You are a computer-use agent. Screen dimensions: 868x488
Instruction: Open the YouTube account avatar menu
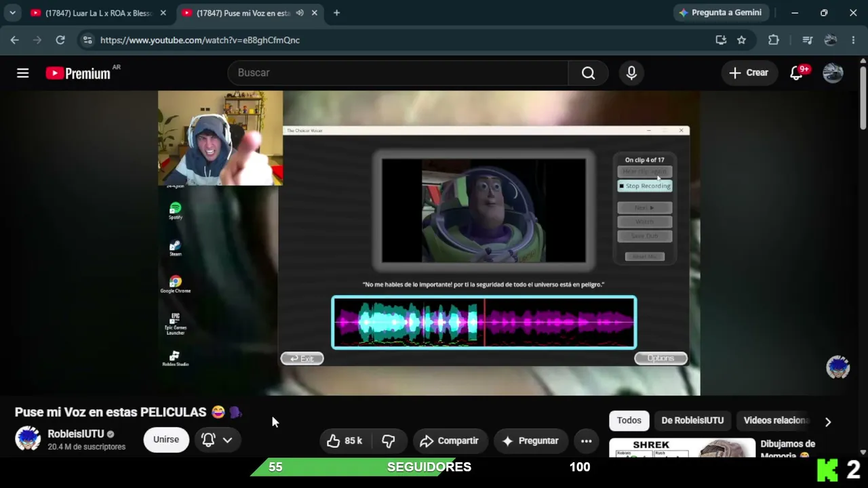(833, 73)
